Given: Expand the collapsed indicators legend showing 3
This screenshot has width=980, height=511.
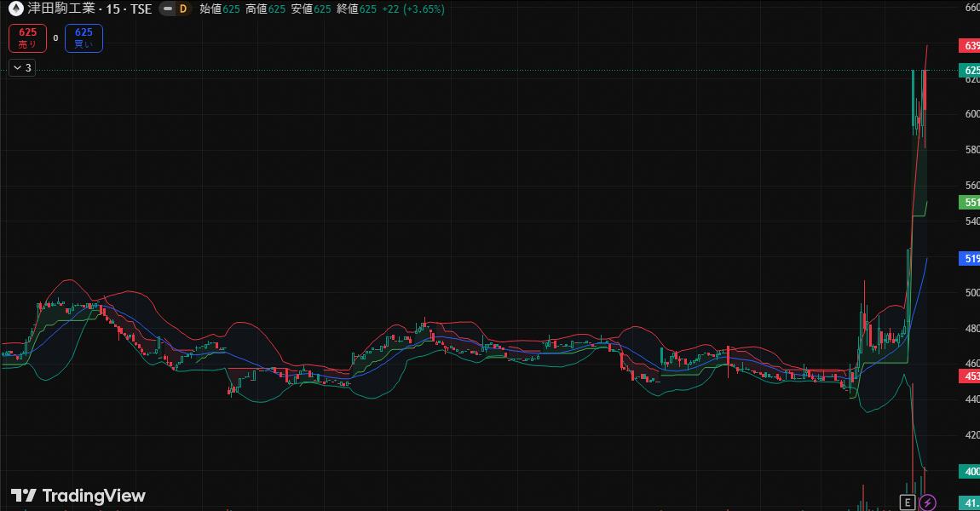Looking at the screenshot, I should 22,67.
